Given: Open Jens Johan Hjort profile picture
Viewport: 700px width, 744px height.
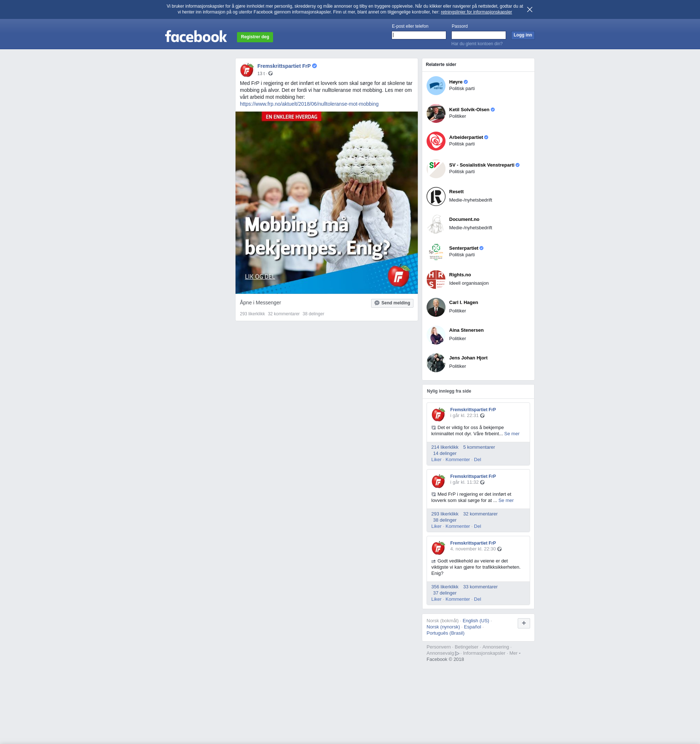Looking at the screenshot, I should coord(436,363).
